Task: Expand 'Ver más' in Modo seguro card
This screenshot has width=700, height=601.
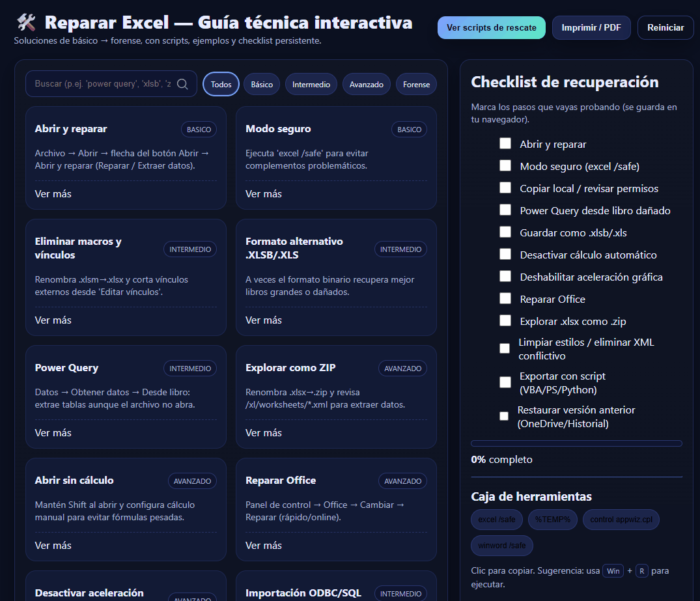Action: pos(263,194)
